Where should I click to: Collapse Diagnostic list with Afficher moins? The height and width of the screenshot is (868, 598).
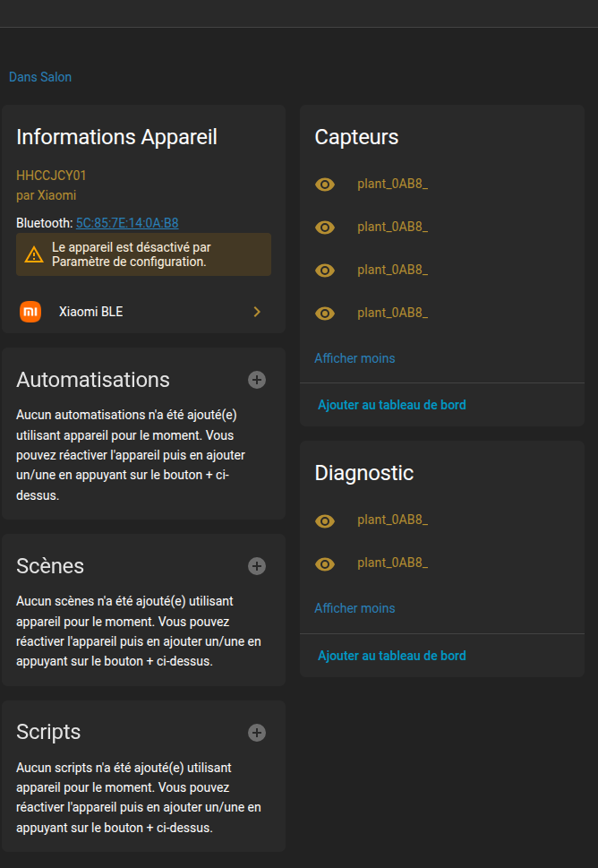pos(355,608)
